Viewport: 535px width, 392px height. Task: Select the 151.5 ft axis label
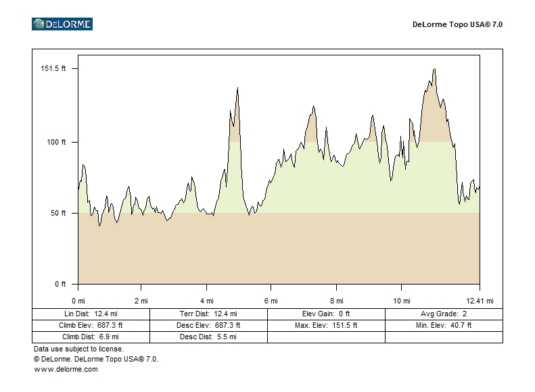pos(53,68)
